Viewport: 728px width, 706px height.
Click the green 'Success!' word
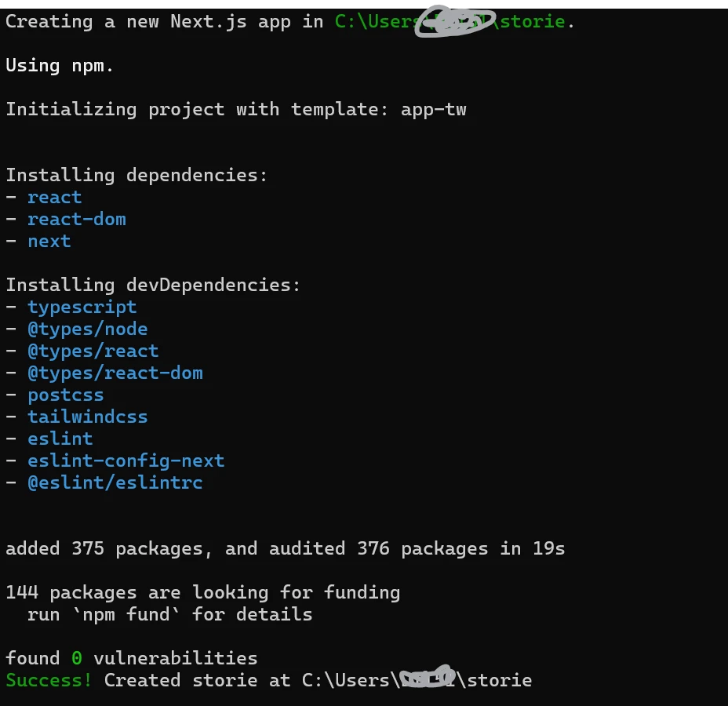49,680
